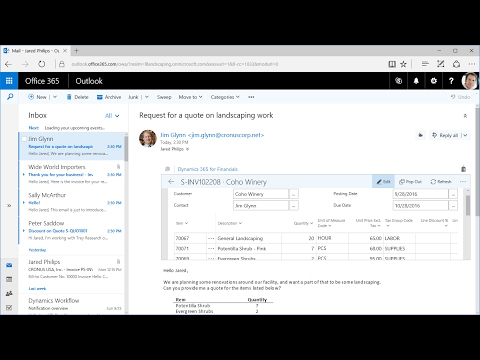Screen dimensions: 480x360
Task: Click Pop Out in the invoice pane
Action: pos(410,182)
